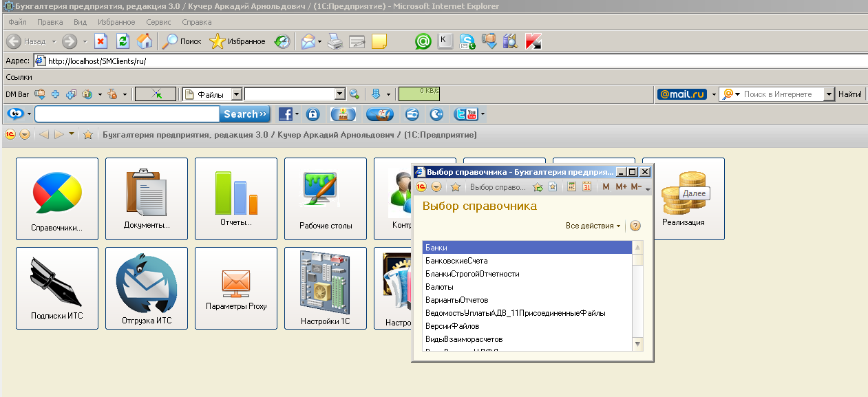868x397 pixels.
Task: Click the M memory button in dialog toolbar
Action: 606,186
